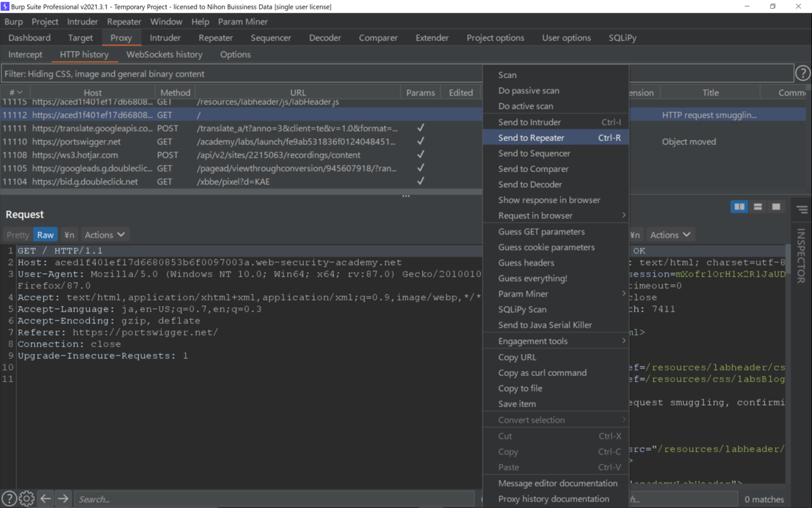The image size is (812, 508).
Task: Choose Send to Java Serial Killer
Action: point(556,325)
